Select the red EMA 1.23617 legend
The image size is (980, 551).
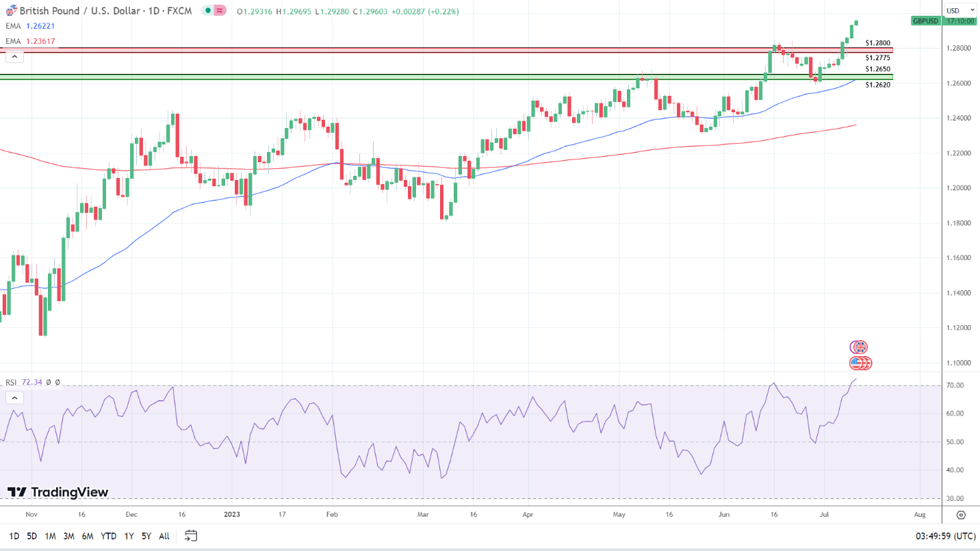click(30, 41)
